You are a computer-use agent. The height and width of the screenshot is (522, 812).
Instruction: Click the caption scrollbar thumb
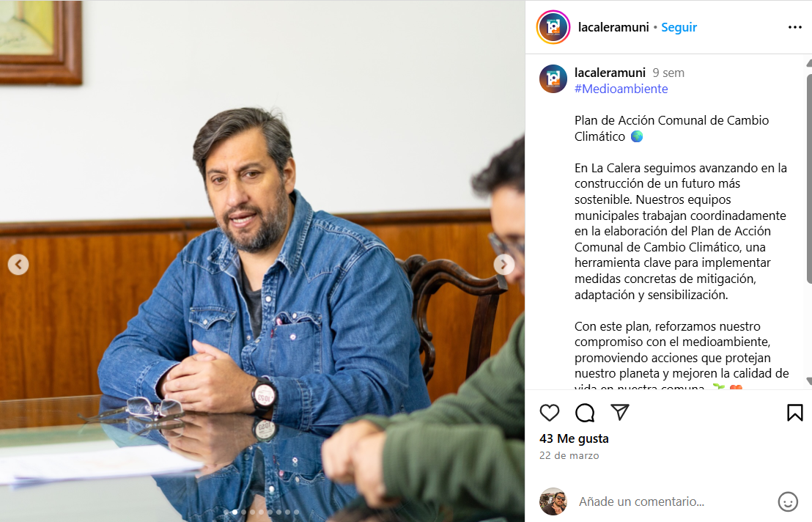tap(809, 179)
